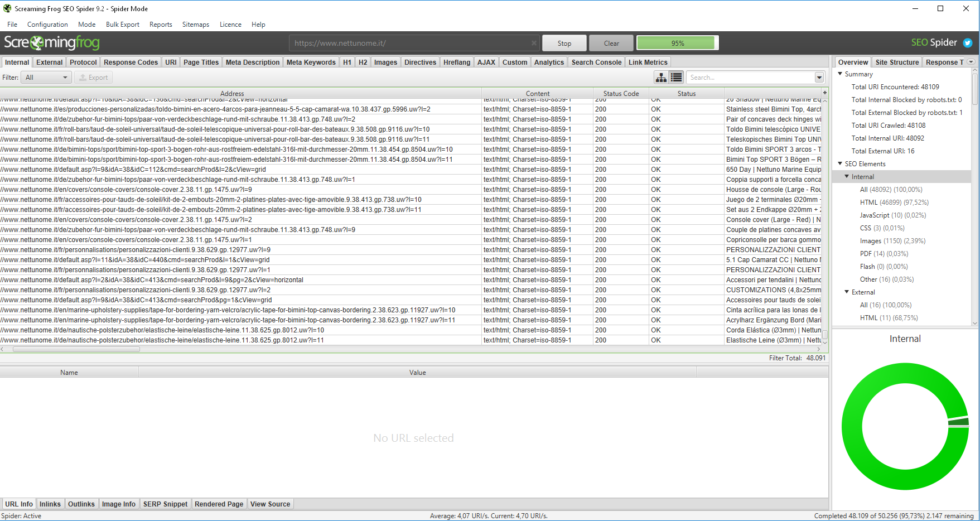Click the Clear button
This screenshot has height=521, width=980.
point(611,43)
